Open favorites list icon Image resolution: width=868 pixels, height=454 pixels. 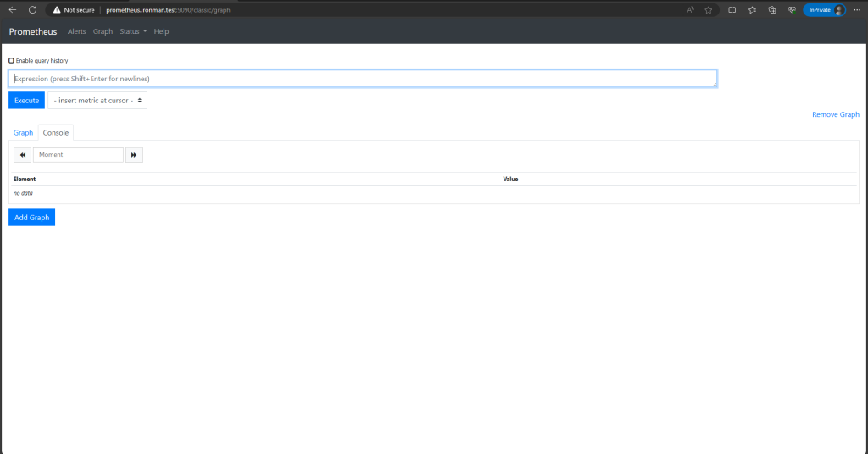752,10
